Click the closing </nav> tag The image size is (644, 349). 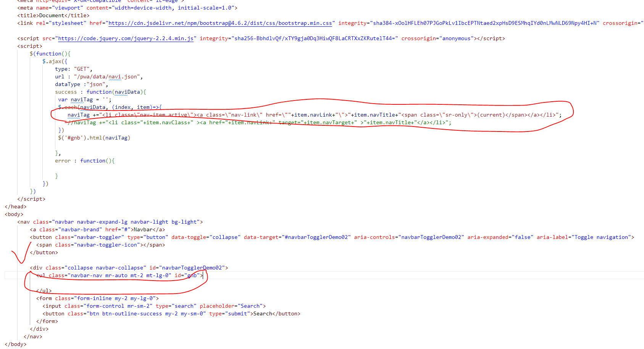(x=33, y=337)
